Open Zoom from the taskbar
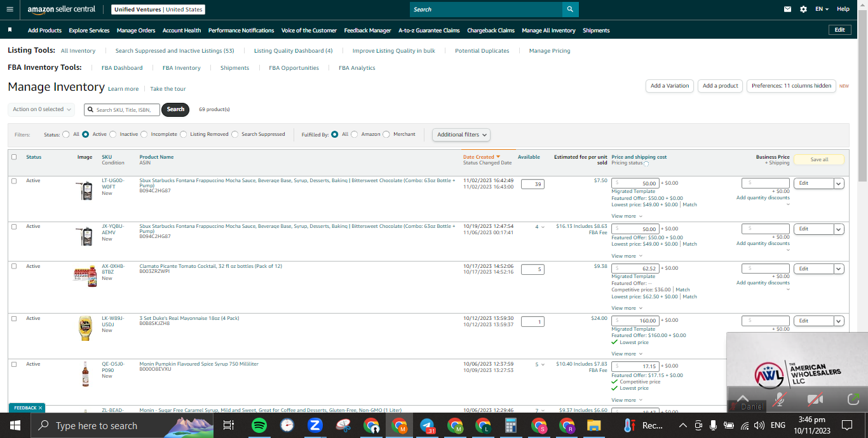 [315, 425]
